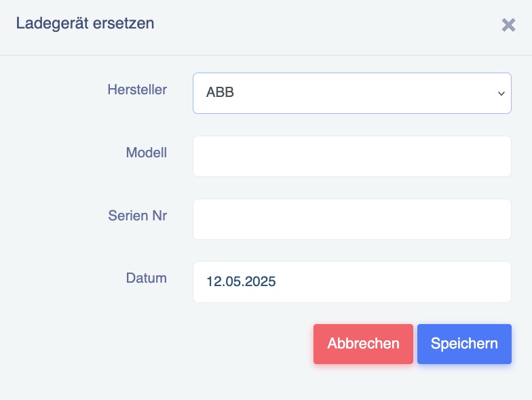This screenshot has width=532, height=400.
Task: Open the Datum date field
Action: point(351,282)
